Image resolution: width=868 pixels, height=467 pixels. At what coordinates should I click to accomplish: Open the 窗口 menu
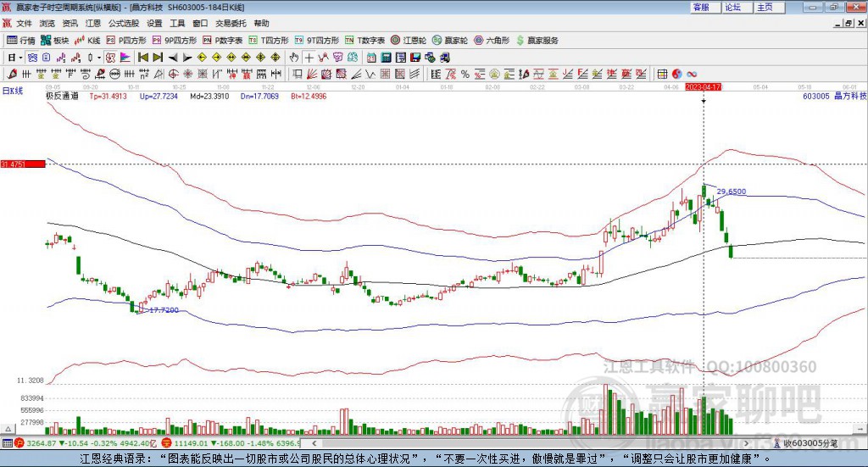[x=200, y=23]
